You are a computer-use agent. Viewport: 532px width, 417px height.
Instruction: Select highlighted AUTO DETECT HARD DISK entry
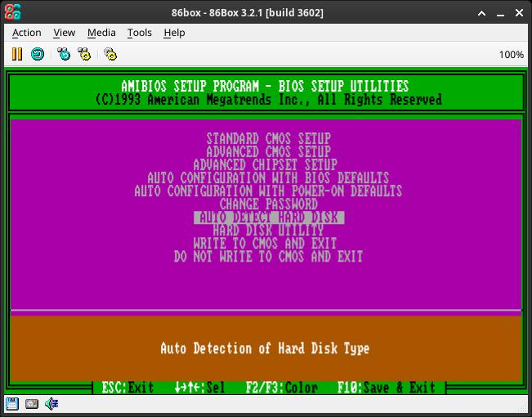point(269,217)
